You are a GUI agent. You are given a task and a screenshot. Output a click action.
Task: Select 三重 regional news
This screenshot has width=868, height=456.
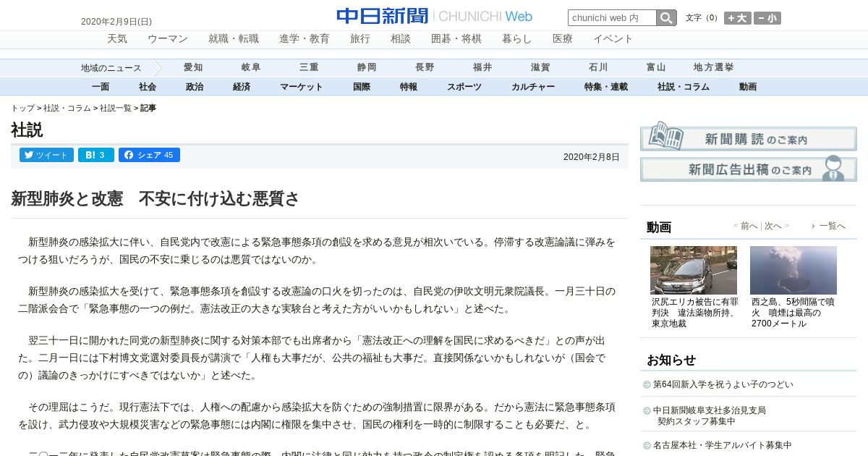[x=309, y=67]
